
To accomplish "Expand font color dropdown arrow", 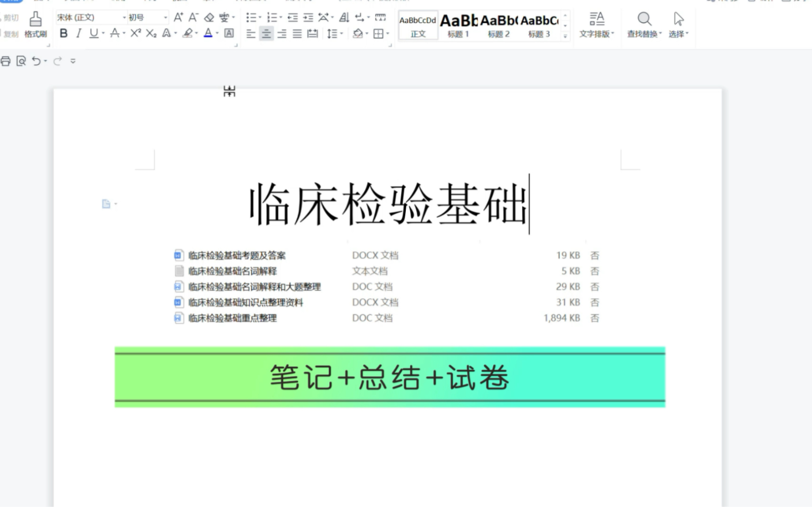I will [217, 34].
